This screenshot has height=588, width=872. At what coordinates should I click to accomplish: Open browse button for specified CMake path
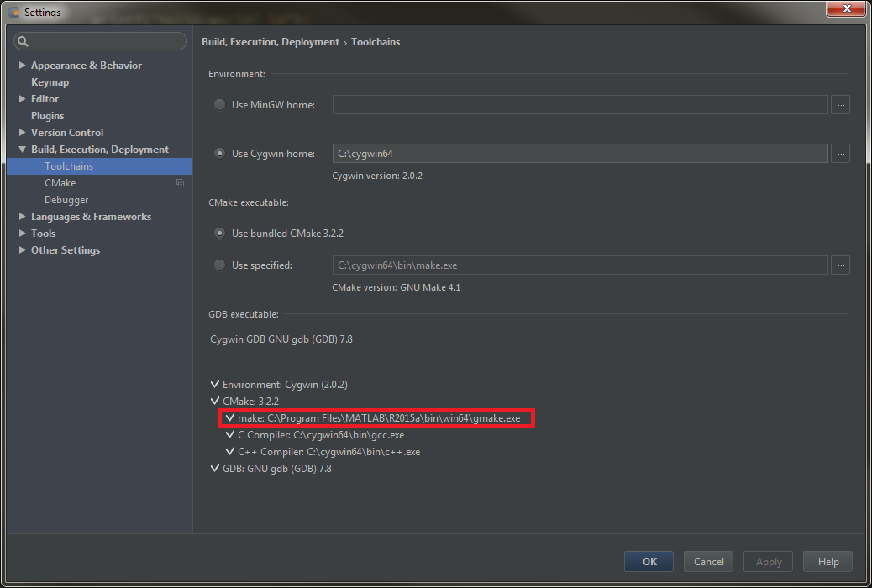[x=840, y=265]
